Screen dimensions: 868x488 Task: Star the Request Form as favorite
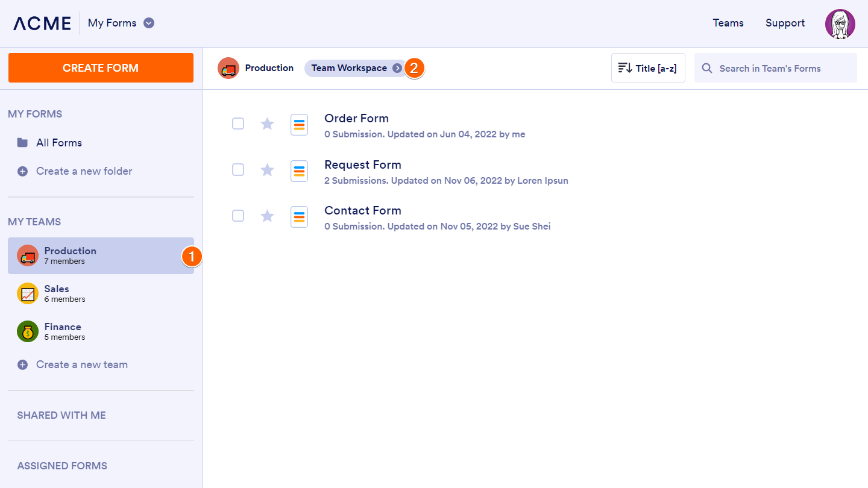pos(267,170)
